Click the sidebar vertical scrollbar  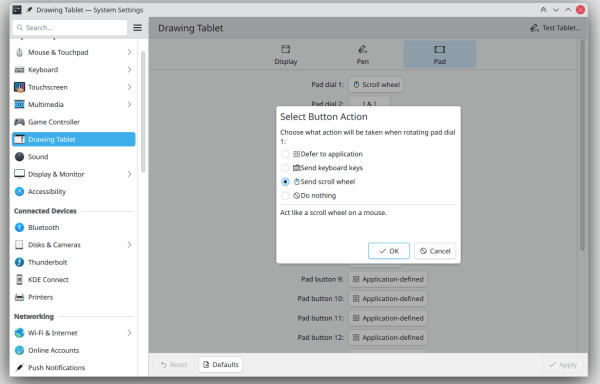click(x=143, y=112)
